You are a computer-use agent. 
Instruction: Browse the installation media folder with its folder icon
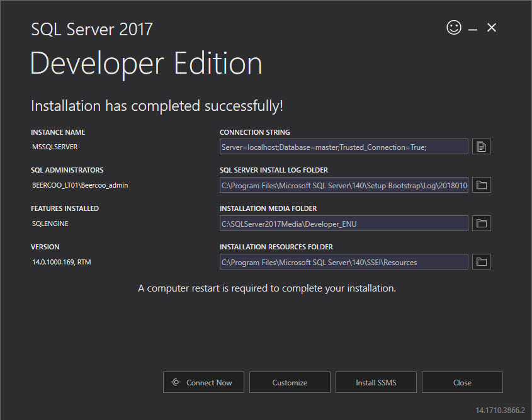pyautogui.click(x=481, y=223)
